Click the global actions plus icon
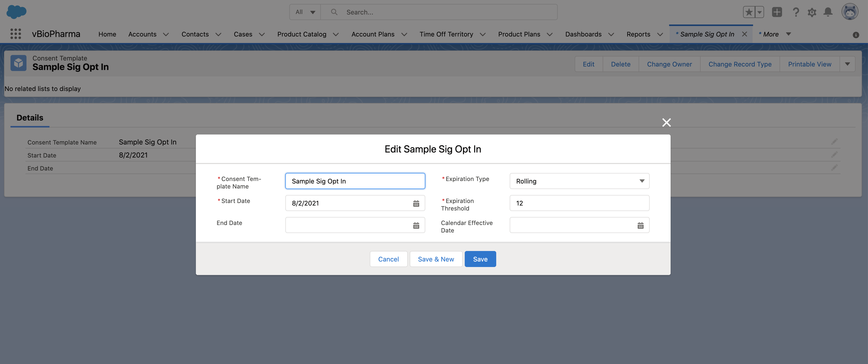Viewport: 868px width, 364px height. pyautogui.click(x=777, y=12)
